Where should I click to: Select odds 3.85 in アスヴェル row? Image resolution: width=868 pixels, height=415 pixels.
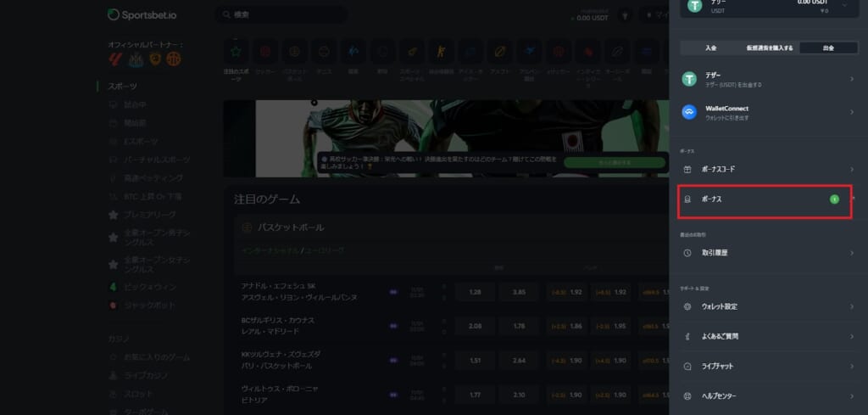(519, 292)
